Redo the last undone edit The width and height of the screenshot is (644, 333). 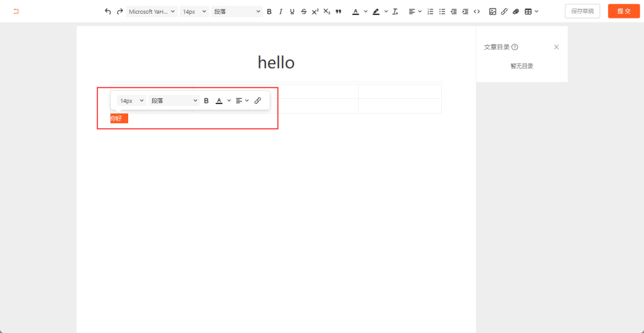tap(119, 11)
